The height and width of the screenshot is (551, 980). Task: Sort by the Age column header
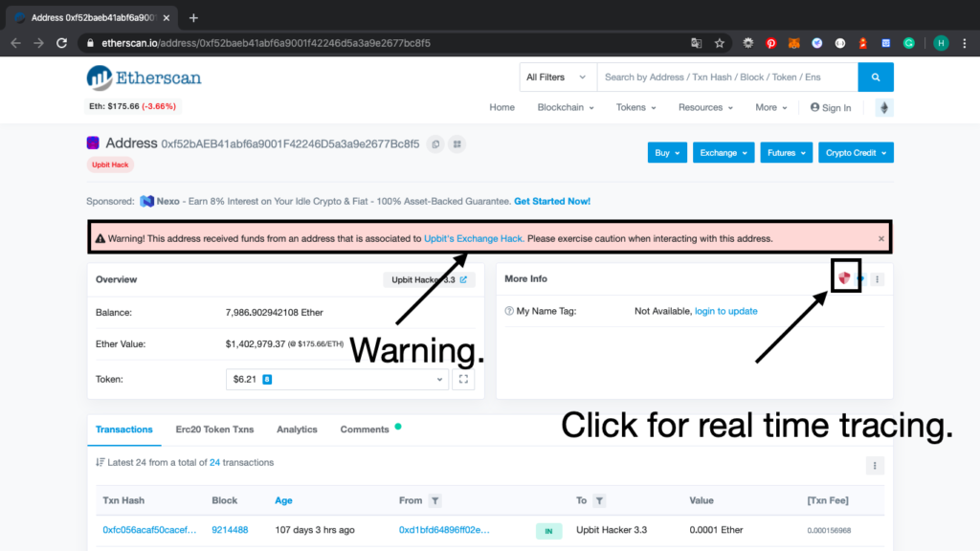(x=283, y=500)
